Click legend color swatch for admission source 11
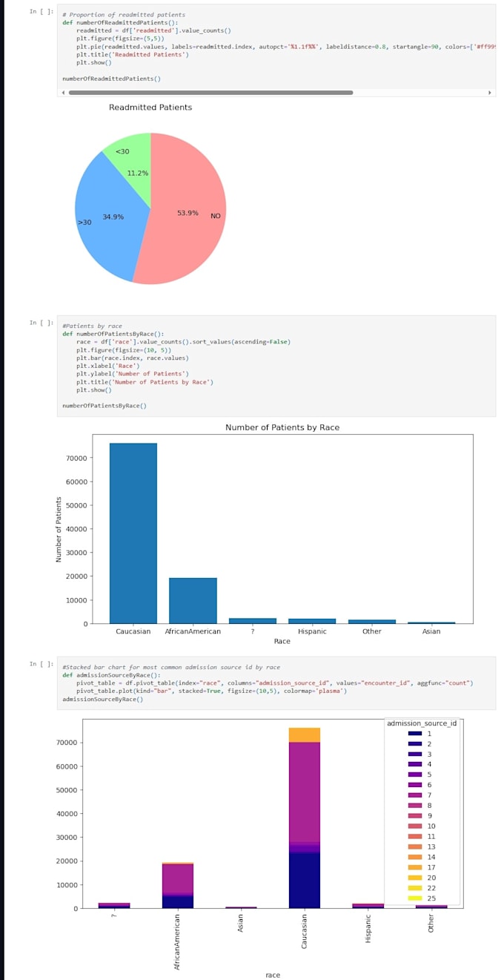Viewport: 504px width, 980px height. pos(415,836)
